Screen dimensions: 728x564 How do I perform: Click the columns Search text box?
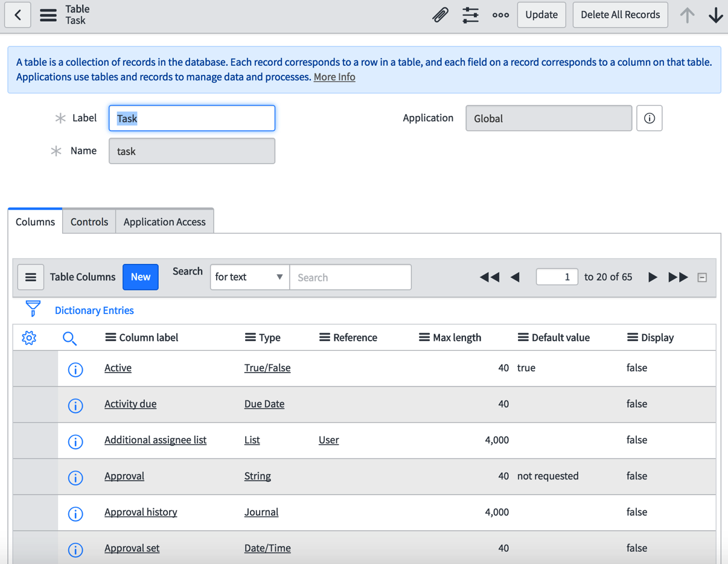(x=351, y=277)
